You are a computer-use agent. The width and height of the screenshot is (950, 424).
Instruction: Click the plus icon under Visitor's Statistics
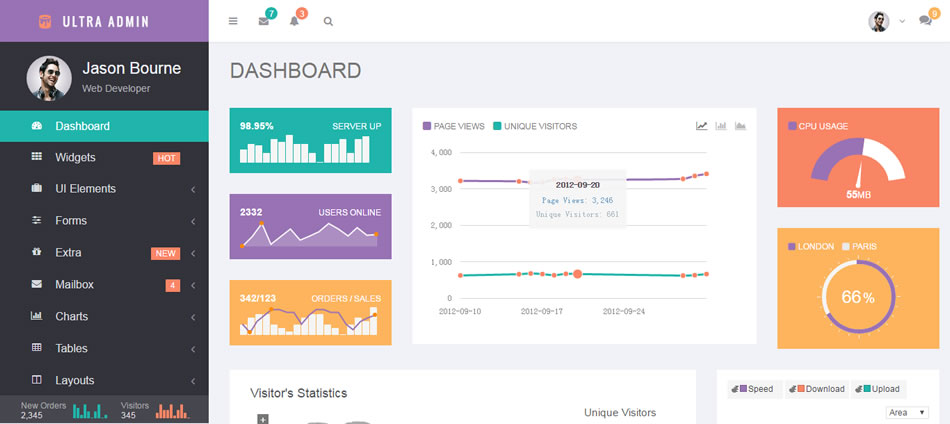262,419
